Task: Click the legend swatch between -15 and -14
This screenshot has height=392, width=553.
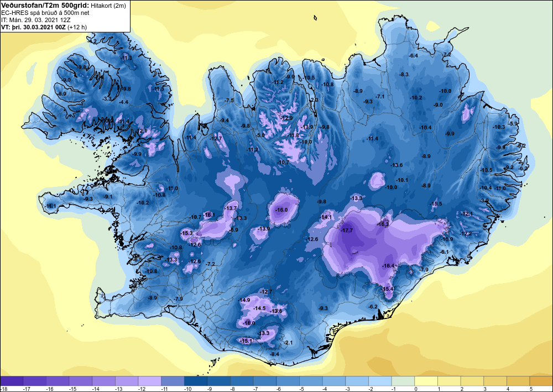Action: click(x=81, y=381)
